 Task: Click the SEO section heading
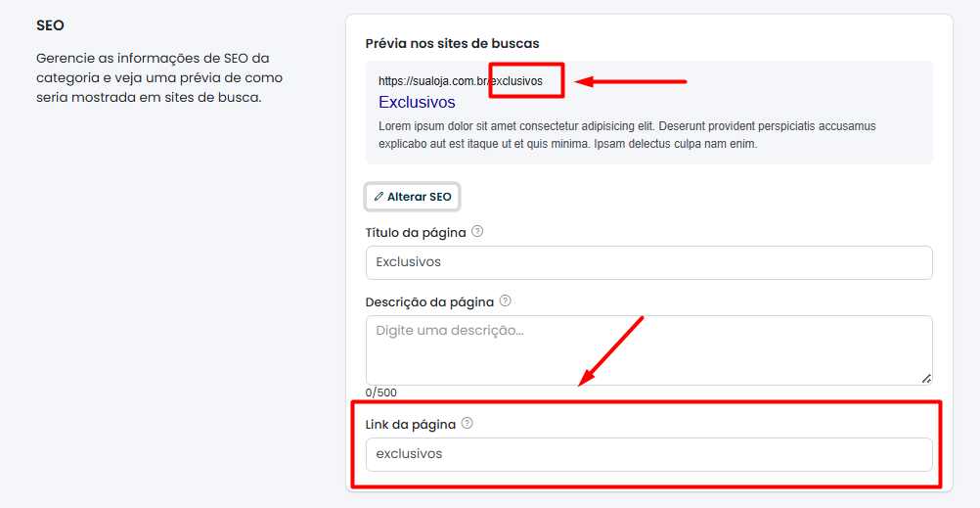(50, 25)
